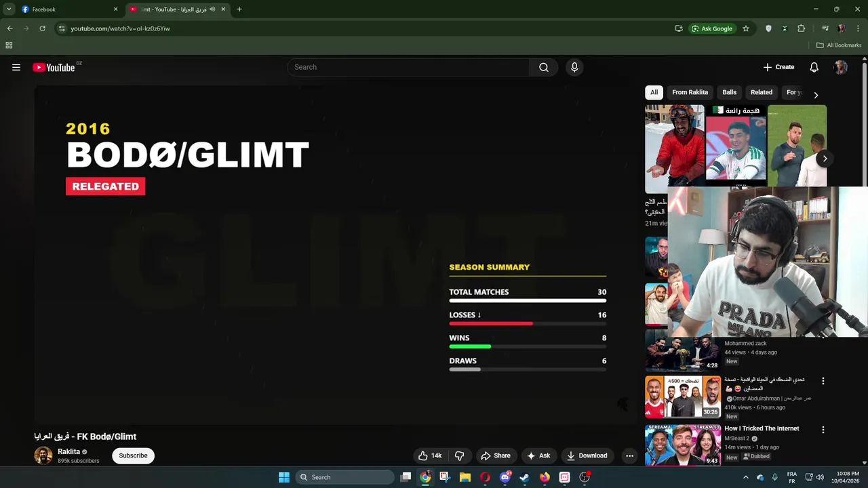
Task: Expand the Chrome tab search dropdown
Action: [x=9, y=9]
